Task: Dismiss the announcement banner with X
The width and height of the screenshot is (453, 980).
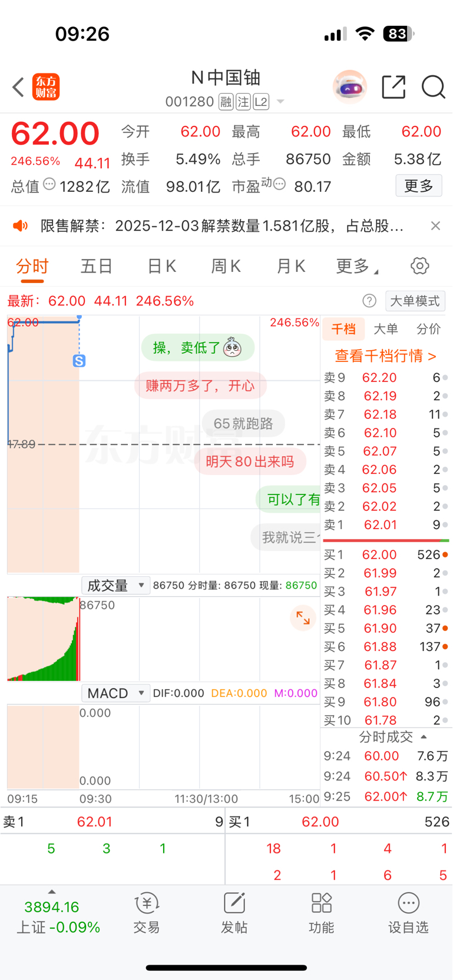Action: click(435, 226)
